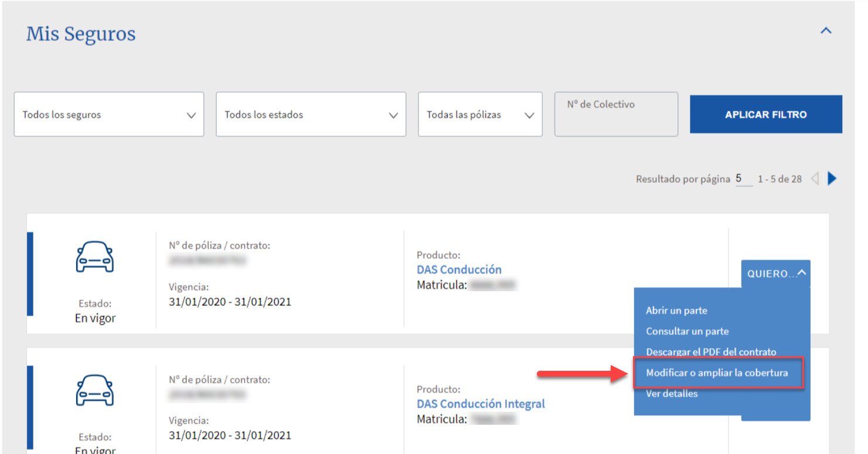This screenshot has width=868, height=454.
Task: Open the DAS Conducción Integral product link
Action: tap(481, 404)
